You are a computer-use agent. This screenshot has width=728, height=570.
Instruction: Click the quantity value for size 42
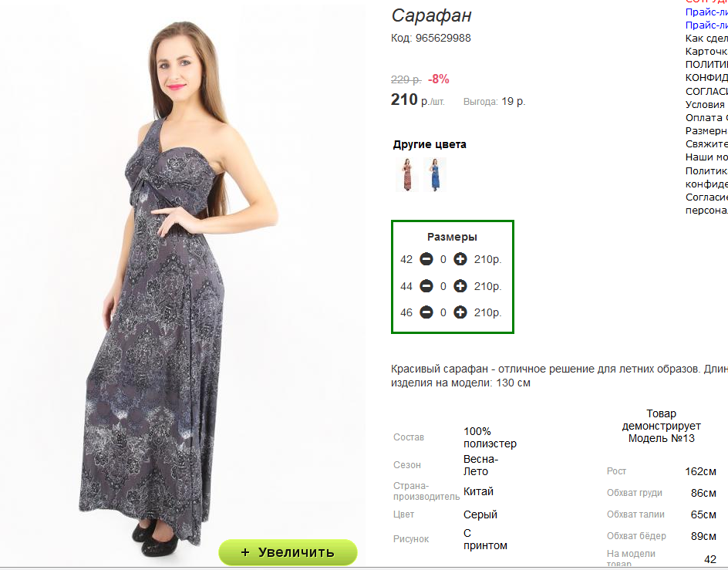[443, 259]
